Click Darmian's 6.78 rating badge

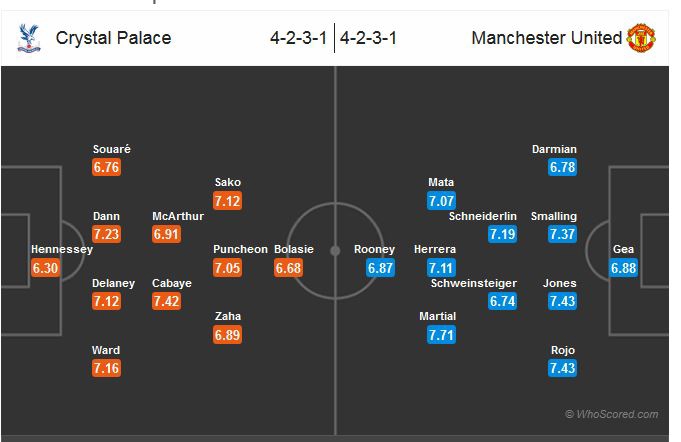coord(563,167)
